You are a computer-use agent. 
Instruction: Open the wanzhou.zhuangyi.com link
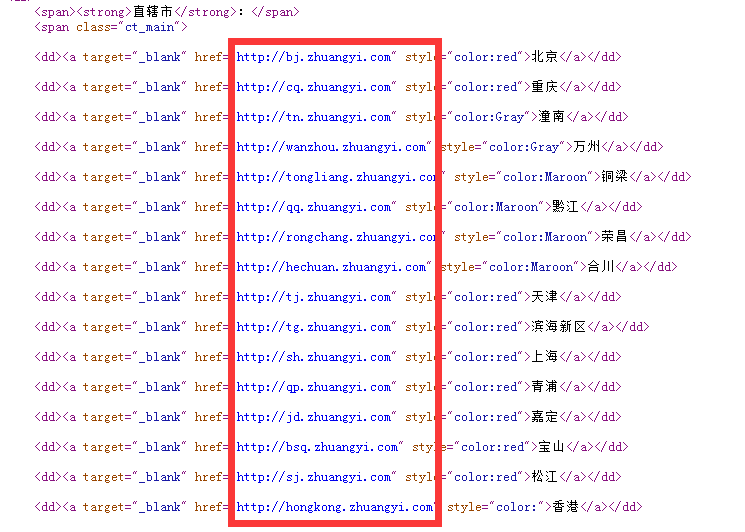[332, 147]
